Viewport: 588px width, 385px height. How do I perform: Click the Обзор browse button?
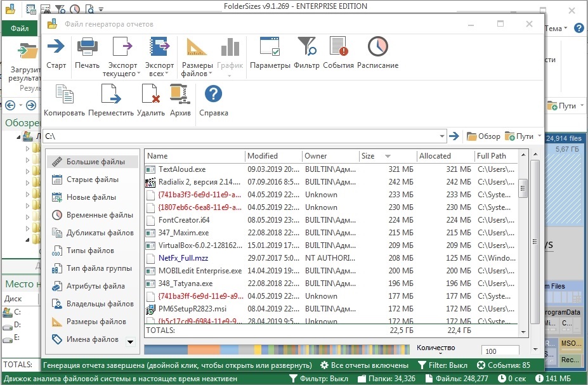click(x=483, y=136)
